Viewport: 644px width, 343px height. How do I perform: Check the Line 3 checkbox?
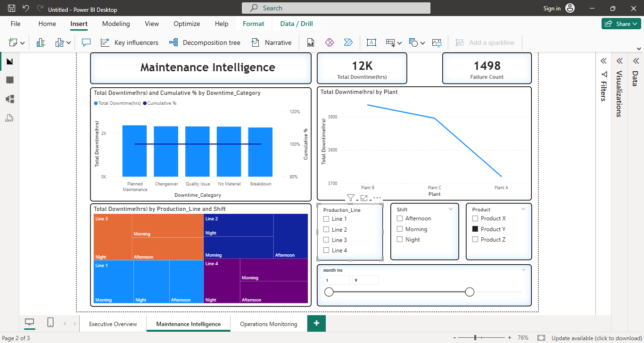click(326, 240)
